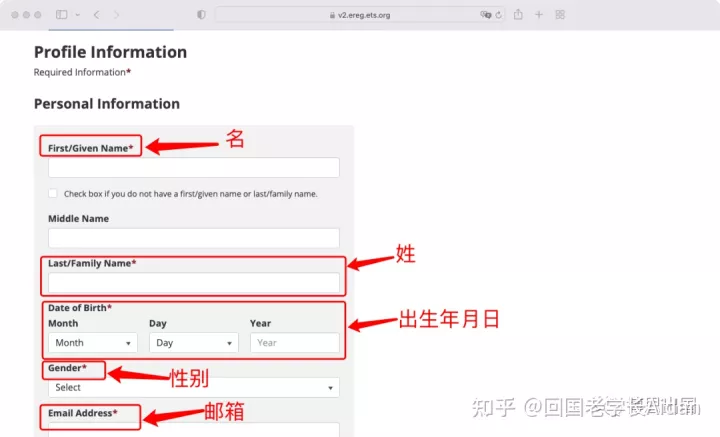Screen dimensions: 720x437
Task: Open the Month dropdown
Action: (x=93, y=343)
